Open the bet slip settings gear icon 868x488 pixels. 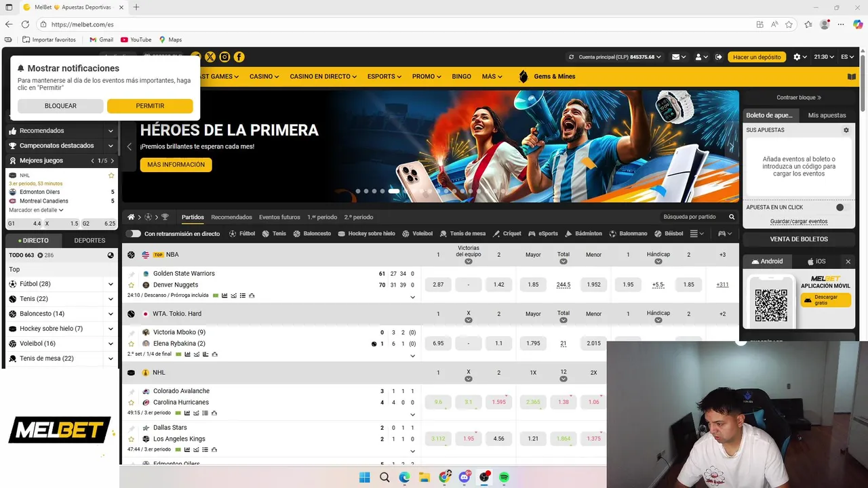point(846,129)
